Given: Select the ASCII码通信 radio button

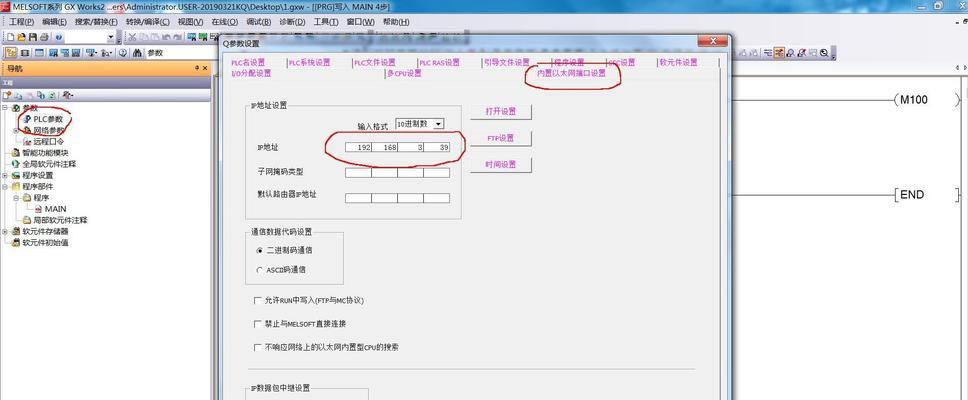Looking at the screenshot, I should 259,270.
